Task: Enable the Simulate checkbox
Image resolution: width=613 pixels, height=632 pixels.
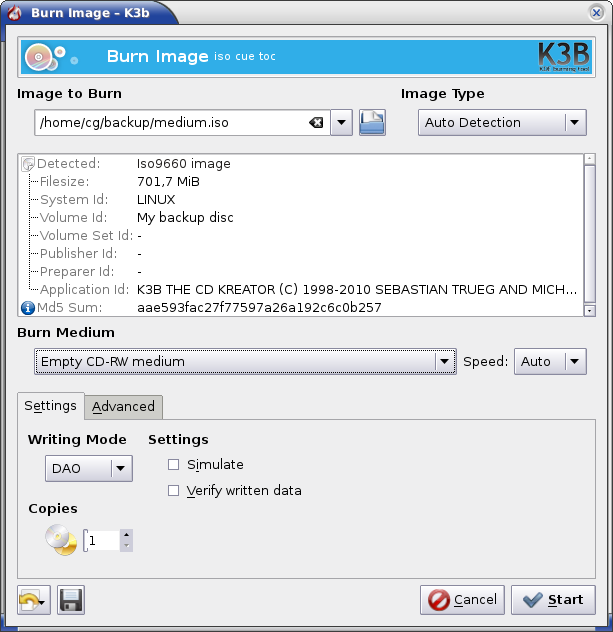Action: point(174,465)
